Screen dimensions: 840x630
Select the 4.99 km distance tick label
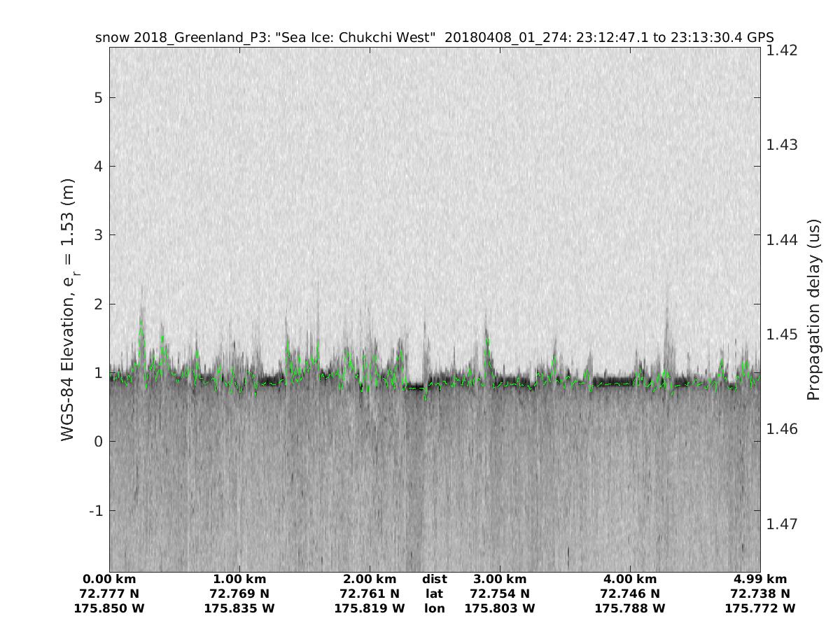(760, 579)
